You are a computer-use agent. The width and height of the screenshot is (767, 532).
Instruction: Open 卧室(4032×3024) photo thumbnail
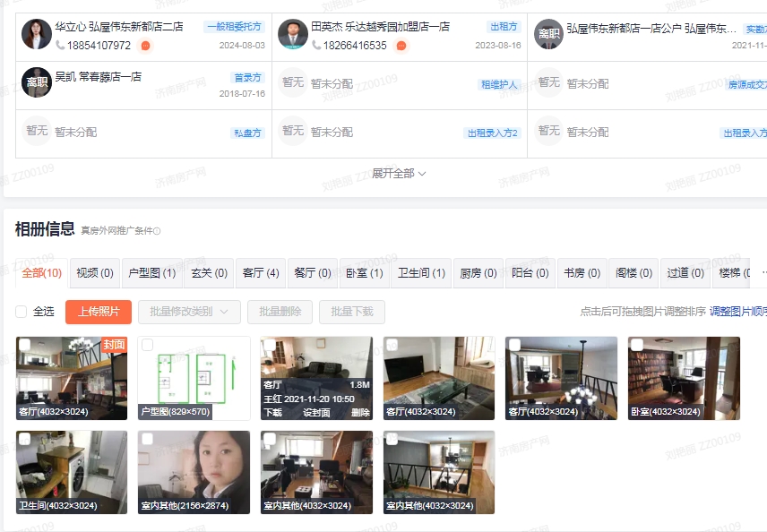(x=684, y=378)
